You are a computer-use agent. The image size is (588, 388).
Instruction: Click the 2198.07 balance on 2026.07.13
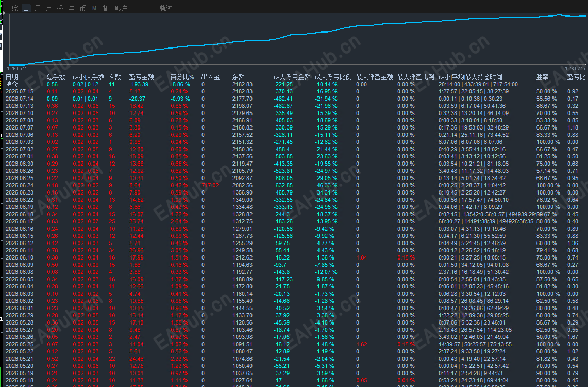pyautogui.click(x=242, y=106)
